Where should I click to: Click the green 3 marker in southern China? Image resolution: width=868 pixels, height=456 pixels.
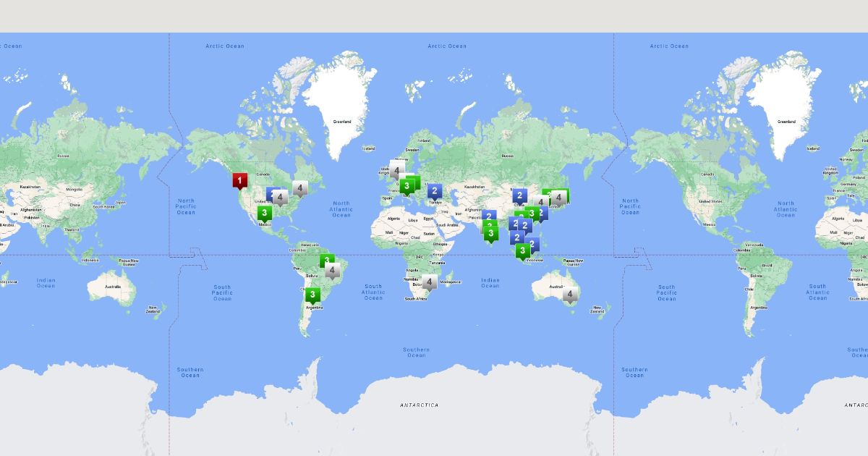click(x=532, y=214)
